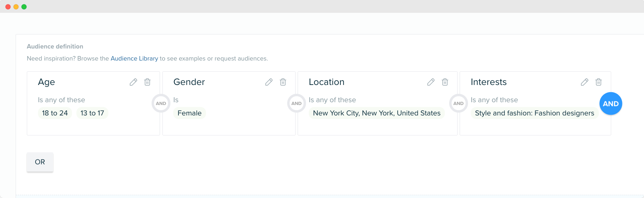Select the "13 to 17" age chip
Viewport: 644px width, 198px height.
[92, 113]
